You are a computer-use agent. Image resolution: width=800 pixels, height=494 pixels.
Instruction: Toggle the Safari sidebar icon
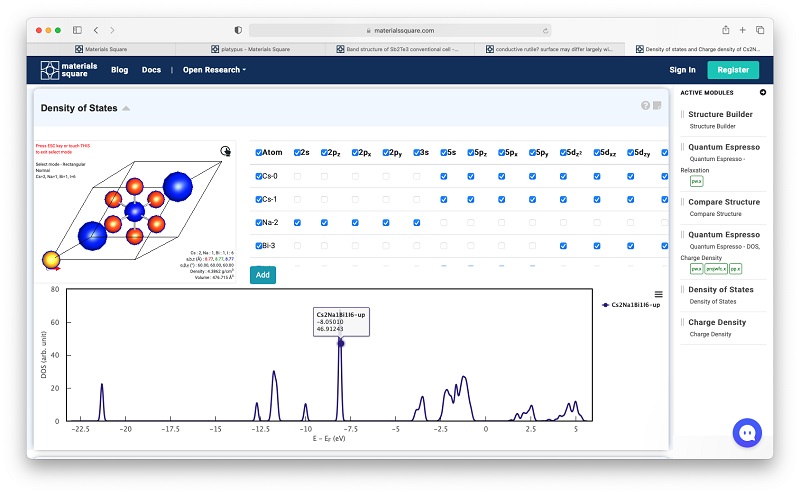coord(70,30)
